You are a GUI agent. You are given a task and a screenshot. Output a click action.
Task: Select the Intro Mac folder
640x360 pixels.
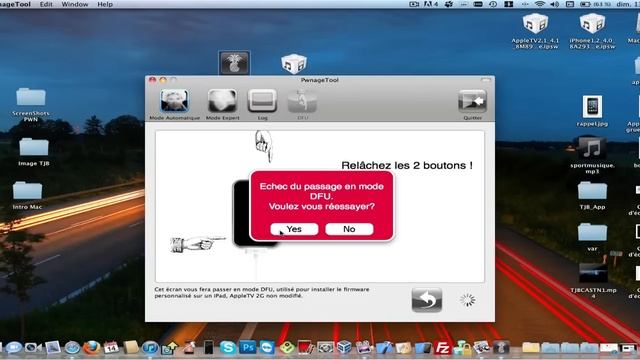[x=27, y=196]
